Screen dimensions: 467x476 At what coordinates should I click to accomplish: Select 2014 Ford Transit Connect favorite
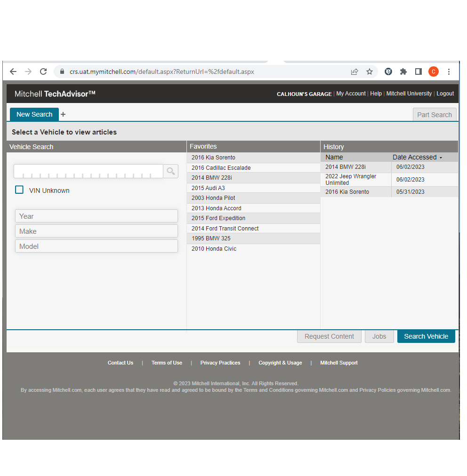(253, 228)
